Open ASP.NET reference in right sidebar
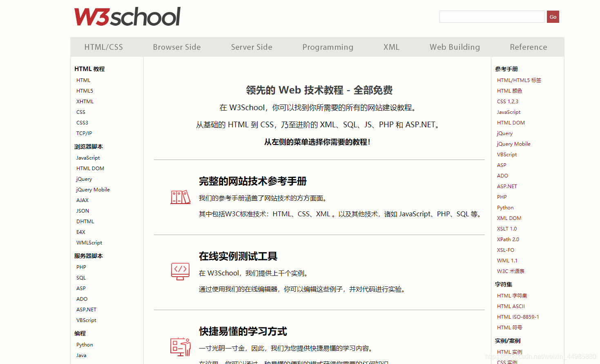This screenshot has width=600, height=364. point(507,186)
